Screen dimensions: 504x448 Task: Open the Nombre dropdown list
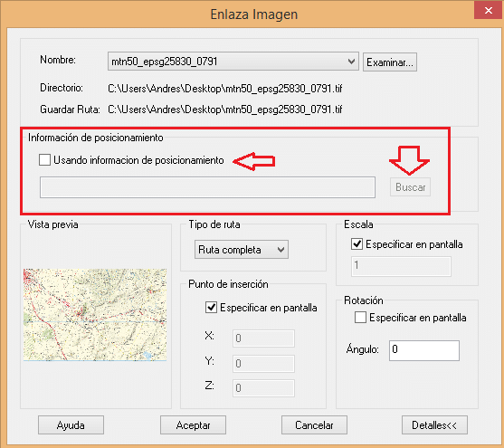pos(351,62)
